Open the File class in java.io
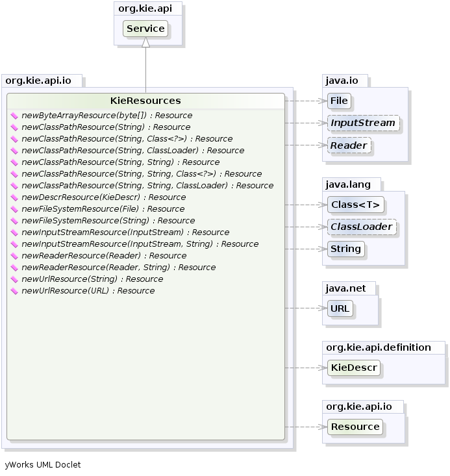 [x=339, y=101]
